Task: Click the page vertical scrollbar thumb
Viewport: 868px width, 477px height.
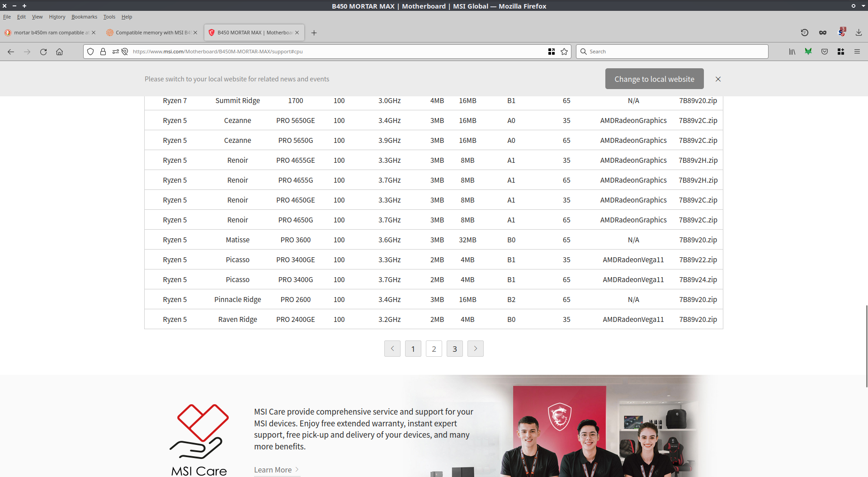Action: pyautogui.click(x=866, y=346)
